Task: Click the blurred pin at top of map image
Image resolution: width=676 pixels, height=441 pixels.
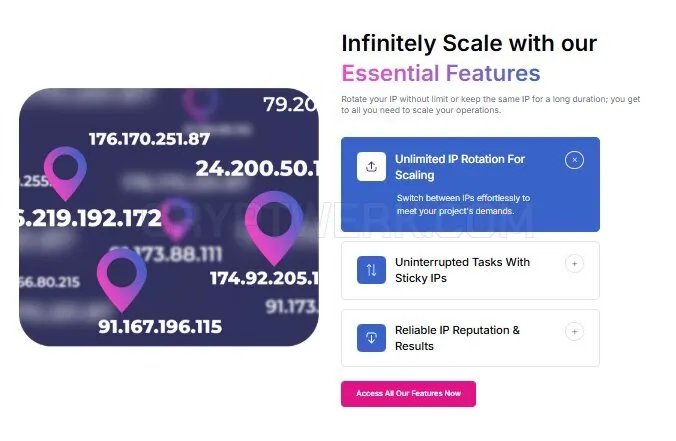Action: coord(200,105)
